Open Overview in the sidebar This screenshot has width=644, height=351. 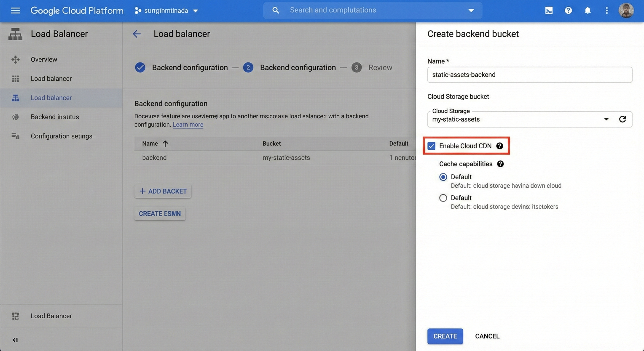point(44,59)
